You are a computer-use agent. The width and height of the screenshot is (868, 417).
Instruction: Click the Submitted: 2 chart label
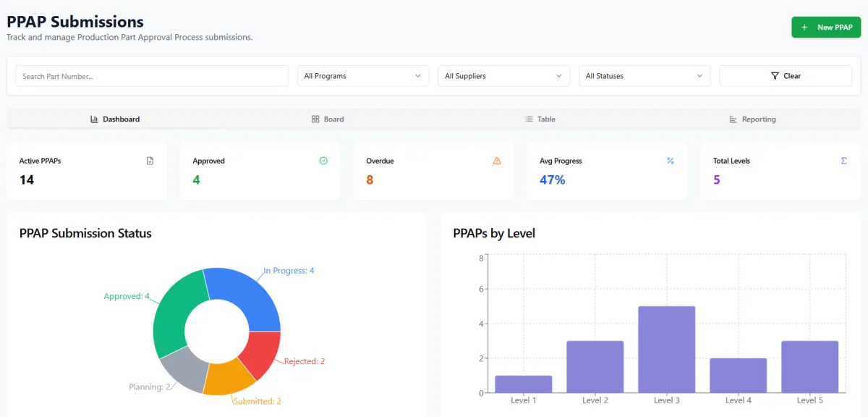tap(257, 401)
